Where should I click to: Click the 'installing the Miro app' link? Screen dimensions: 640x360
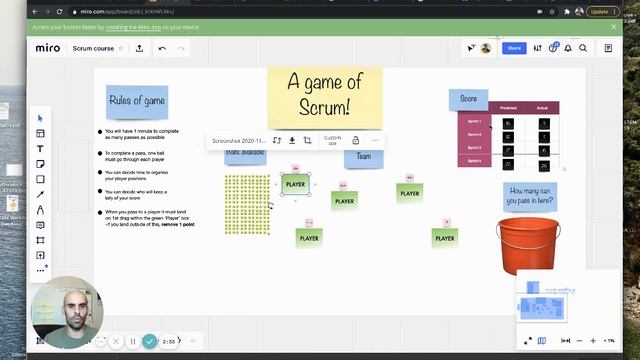click(x=133, y=27)
